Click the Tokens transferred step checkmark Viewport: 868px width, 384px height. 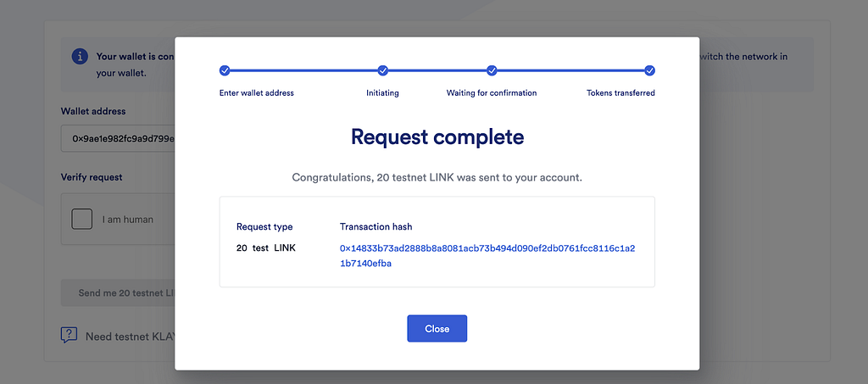pyautogui.click(x=650, y=70)
